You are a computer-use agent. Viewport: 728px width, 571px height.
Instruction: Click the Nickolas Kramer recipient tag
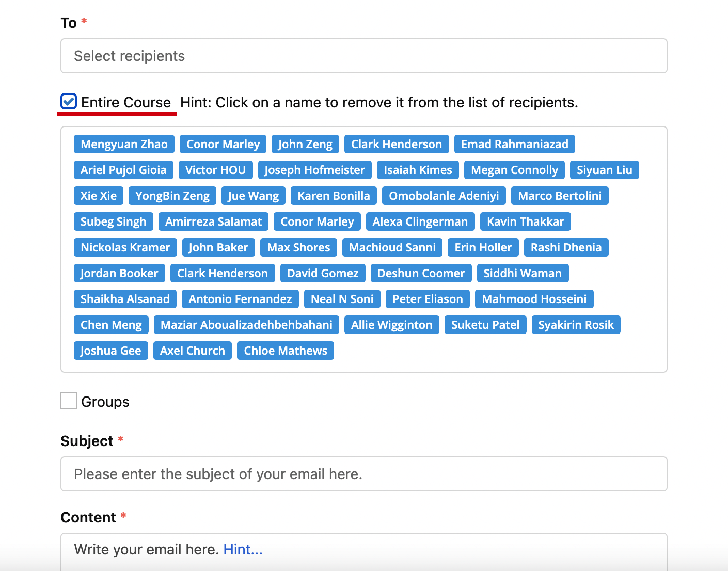tap(125, 247)
